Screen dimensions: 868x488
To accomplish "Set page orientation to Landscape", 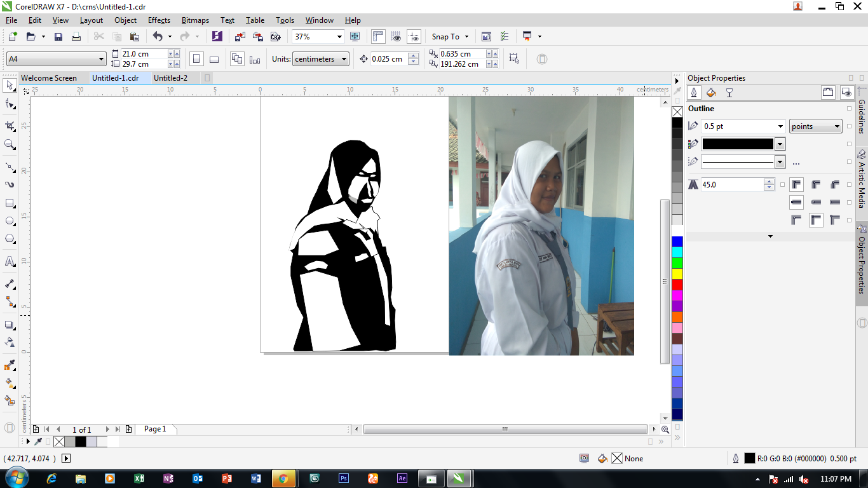I will pos(214,59).
